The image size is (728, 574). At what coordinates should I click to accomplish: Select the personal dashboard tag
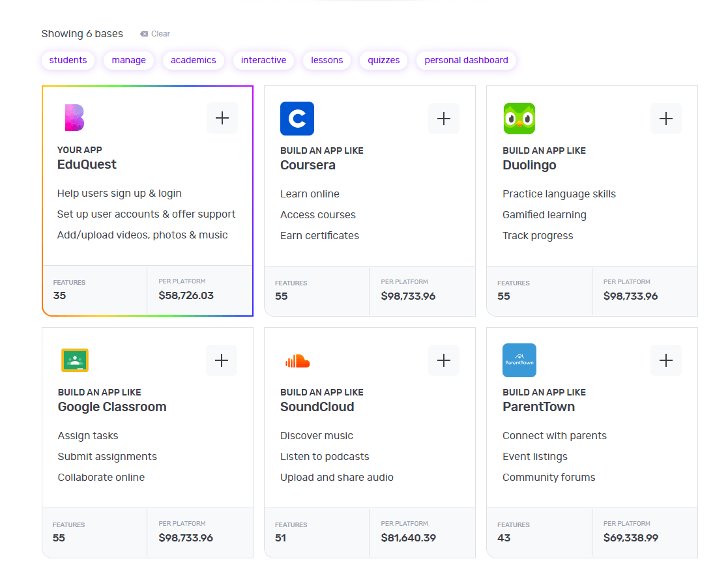pos(466,61)
